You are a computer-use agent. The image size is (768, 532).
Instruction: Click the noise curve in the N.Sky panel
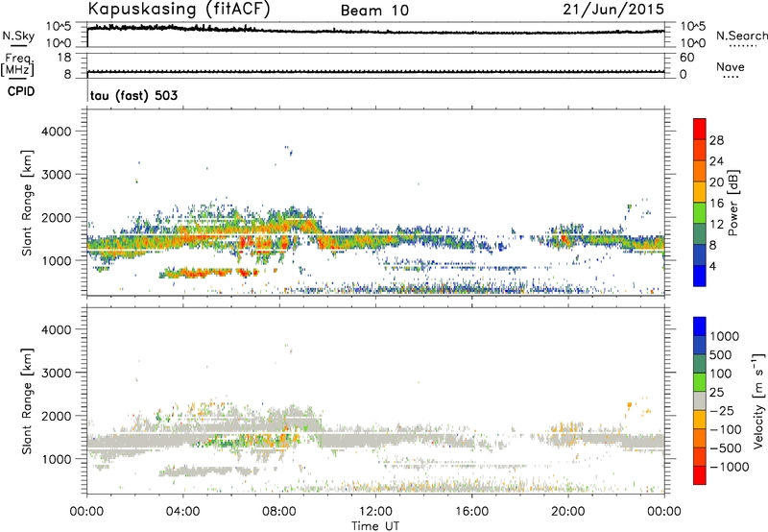(375, 32)
